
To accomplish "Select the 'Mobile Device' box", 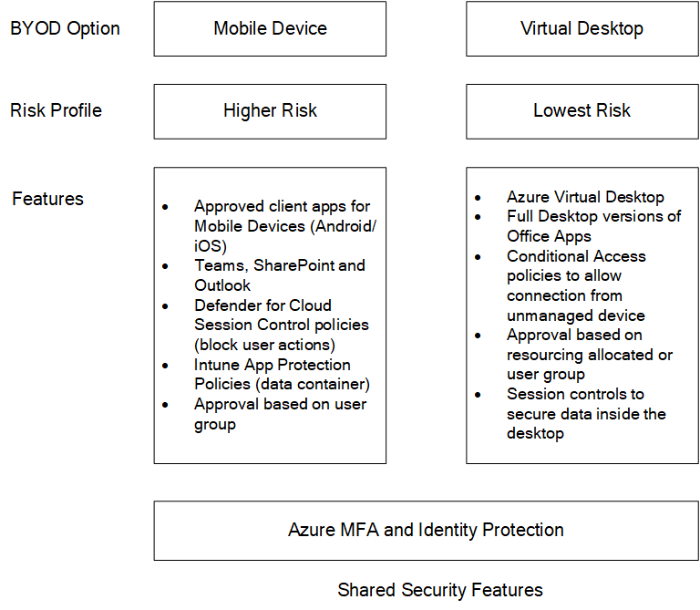I will pos(270,28).
